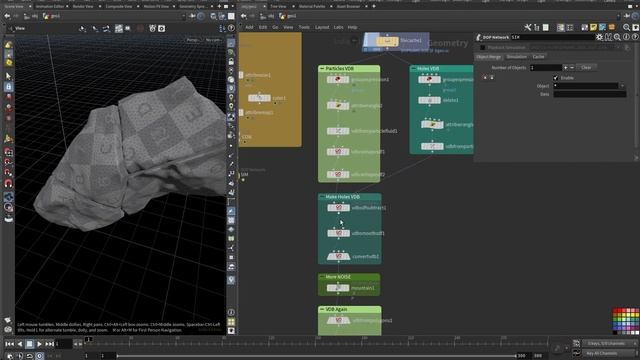Image resolution: width=640 pixels, height=360 pixels.
Task: Play the timeline in reverse
Action: [x=20, y=344]
